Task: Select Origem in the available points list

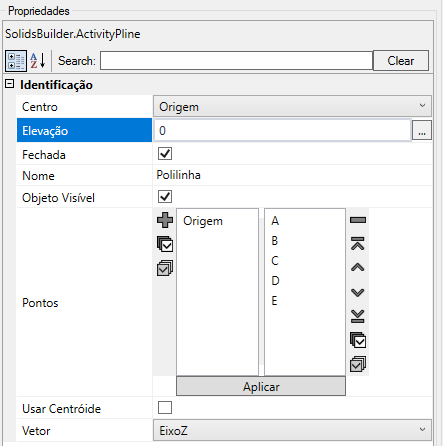Action: (203, 221)
